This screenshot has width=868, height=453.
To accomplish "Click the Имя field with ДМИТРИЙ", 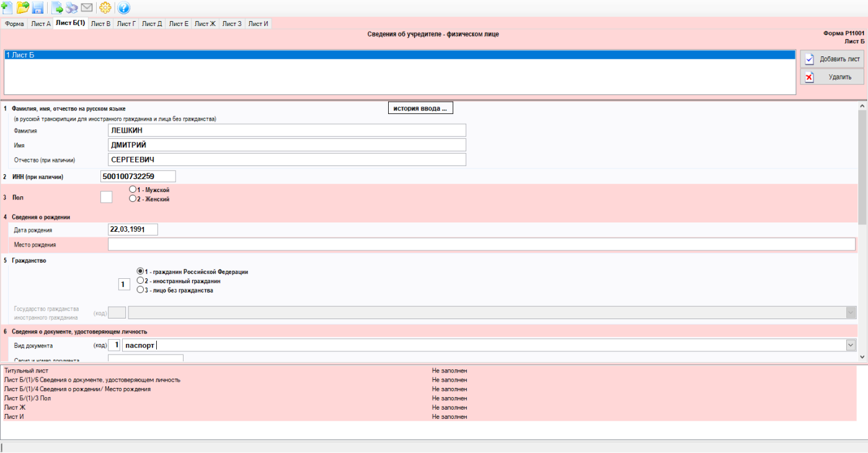I will pyautogui.click(x=287, y=145).
